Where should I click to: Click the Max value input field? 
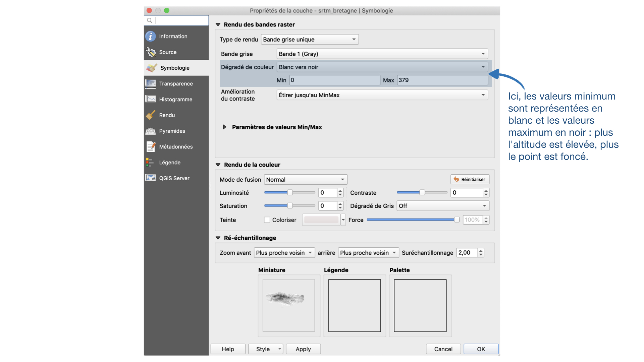point(442,80)
